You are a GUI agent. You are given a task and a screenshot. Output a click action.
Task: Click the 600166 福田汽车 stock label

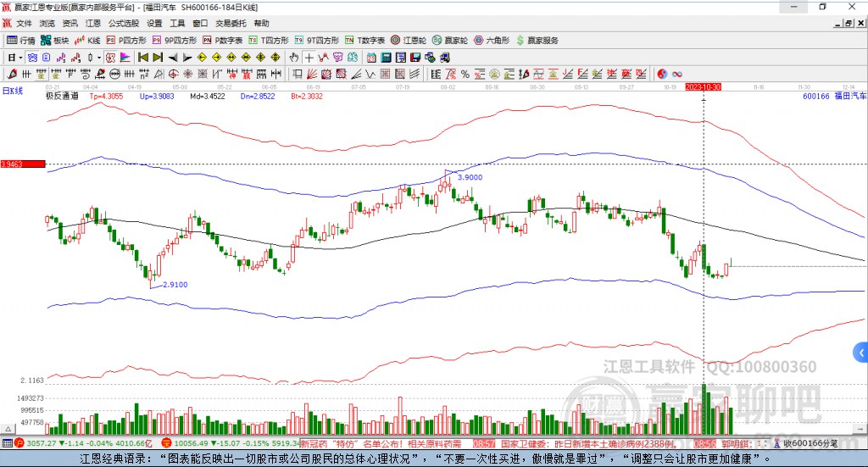[x=835, y=97]
